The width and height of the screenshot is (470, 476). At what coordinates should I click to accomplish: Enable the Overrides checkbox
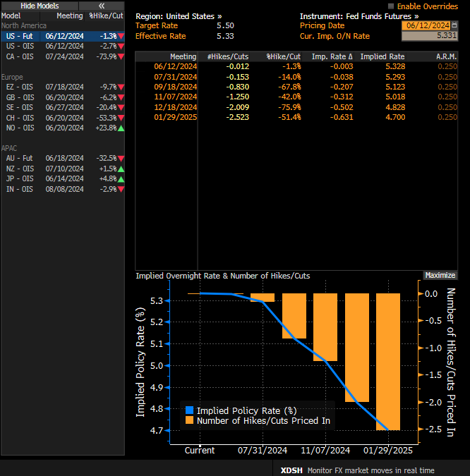[392, 6]
